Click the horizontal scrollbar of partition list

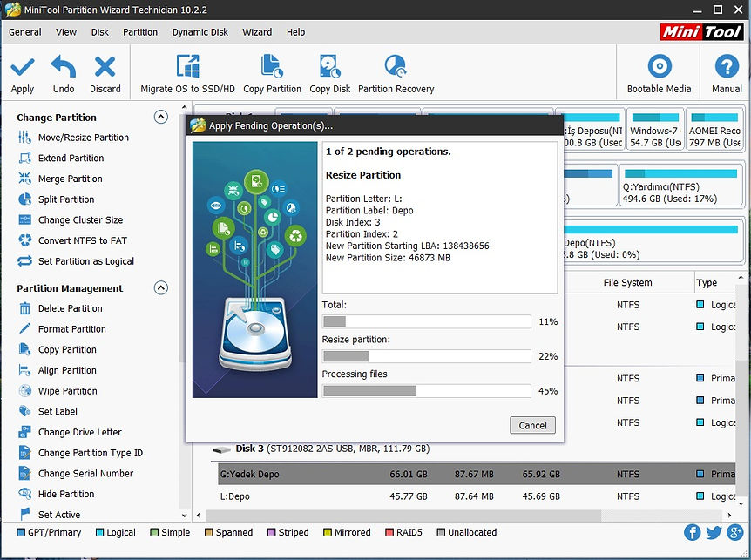[403, 516]
